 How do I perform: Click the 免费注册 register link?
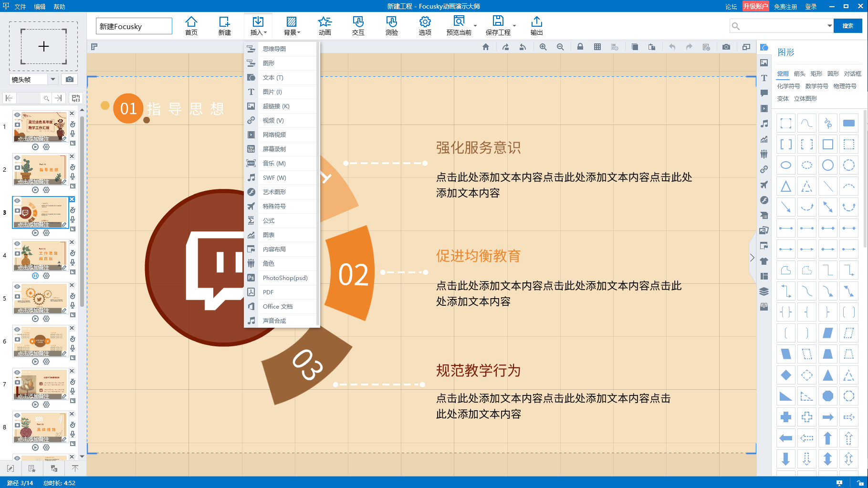(x=785, y=7)
